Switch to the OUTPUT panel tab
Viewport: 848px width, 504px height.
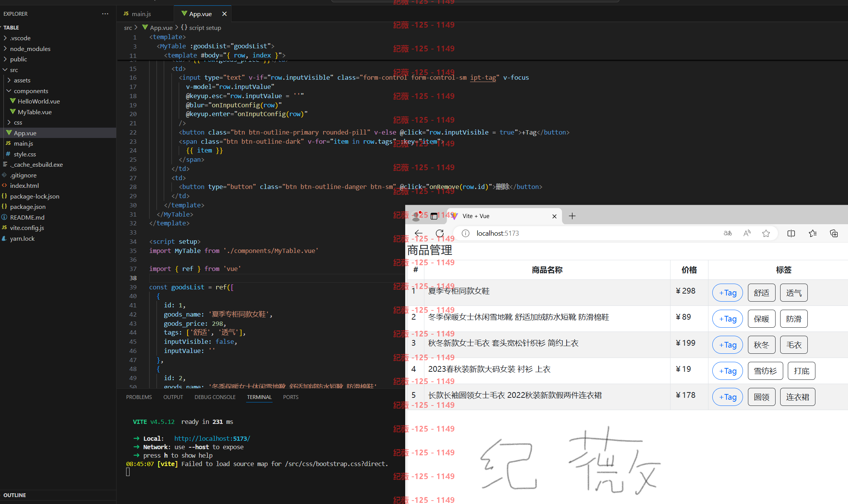click(173, 397)
